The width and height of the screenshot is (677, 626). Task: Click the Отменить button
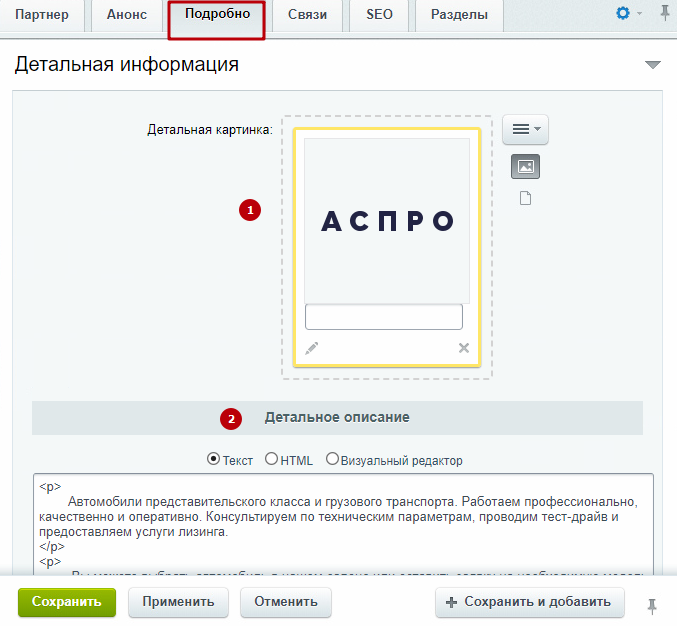(286, 602)
